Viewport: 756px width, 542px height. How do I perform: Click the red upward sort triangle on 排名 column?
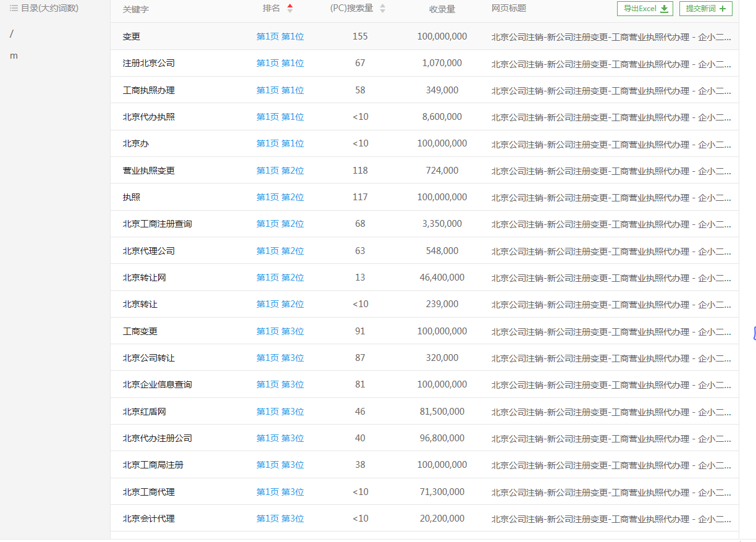[x=290, y=6]
